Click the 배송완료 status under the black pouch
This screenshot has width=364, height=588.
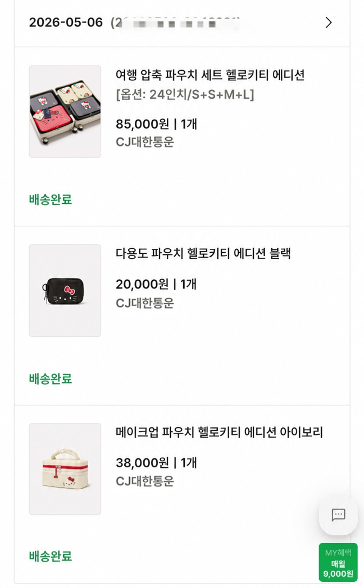[x=51, y=379]
